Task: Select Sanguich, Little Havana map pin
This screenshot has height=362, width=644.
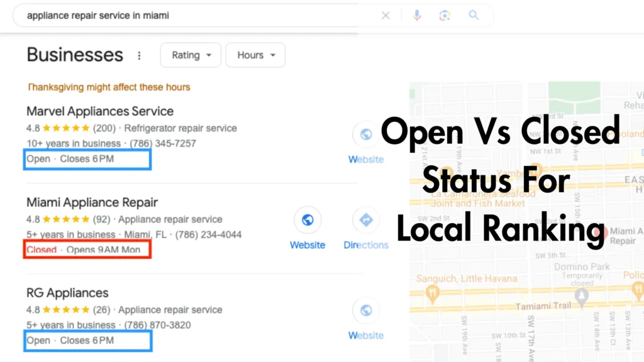Action: (433, 293)
